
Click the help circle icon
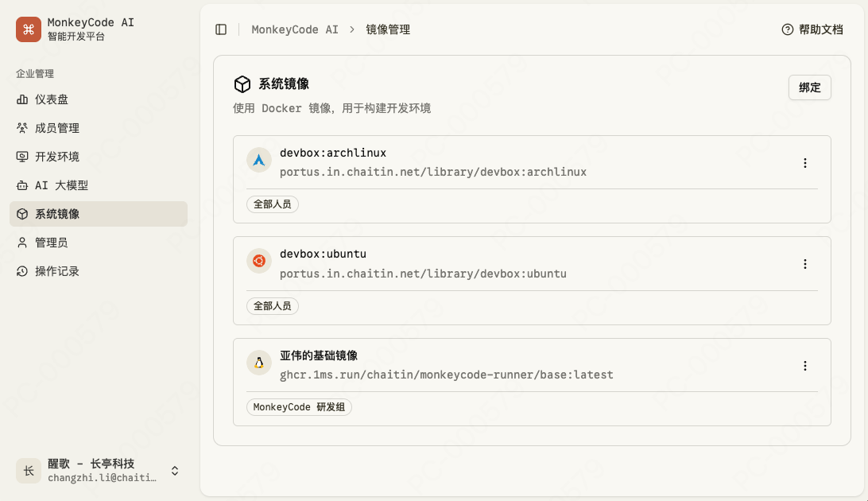tap(788, 29)
